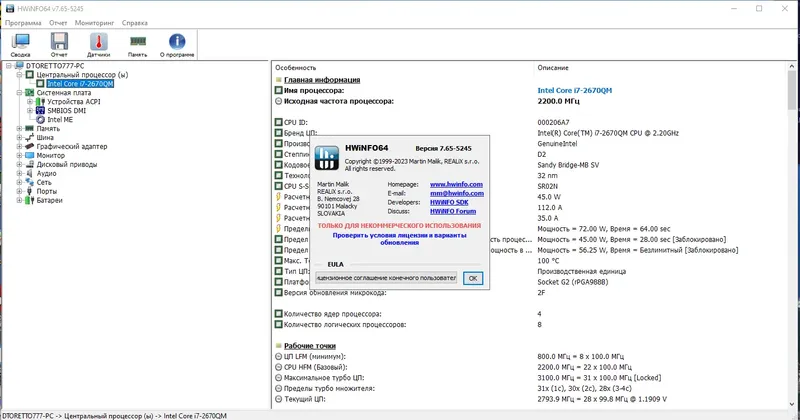Click the Центральный процессор chip icon
800x420 pixels.
coord(30,75)
